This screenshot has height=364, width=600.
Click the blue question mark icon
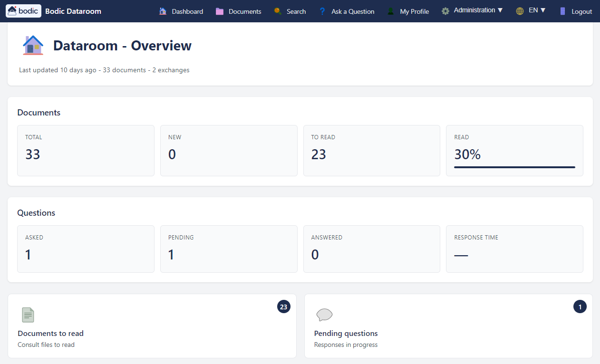coord(322,11)
